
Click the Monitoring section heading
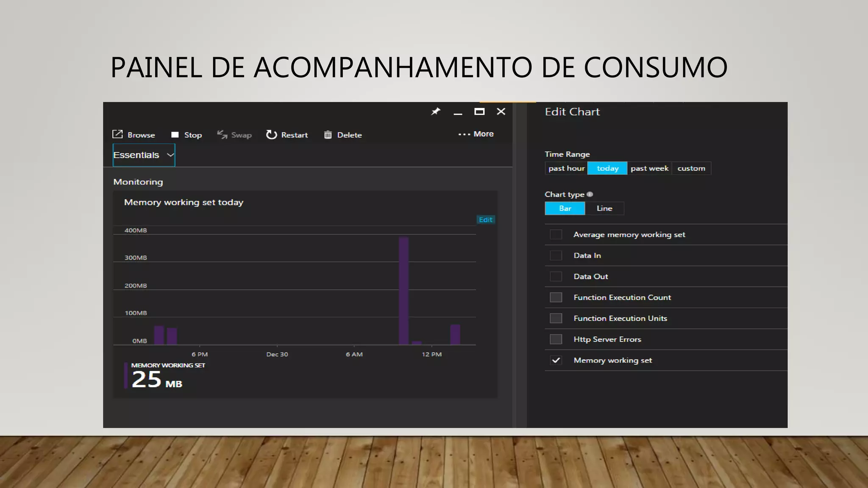click(x=138, y=182)
